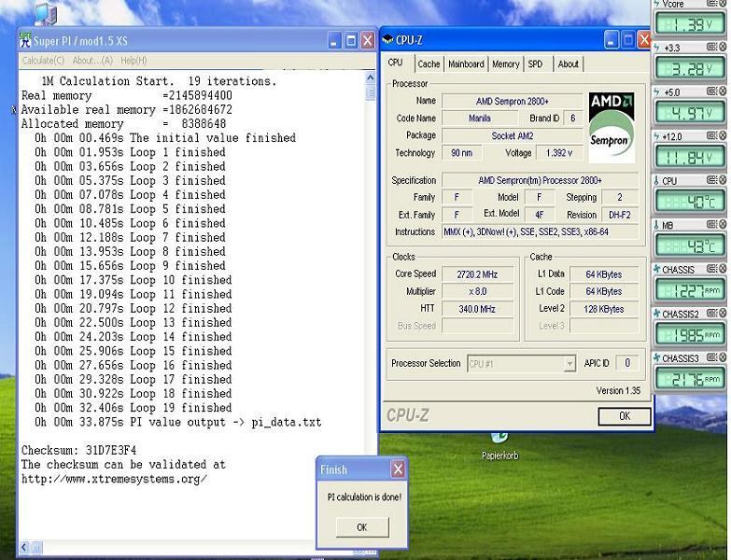The image size is (731, 560).
Task: Open the Calculate(C) menu in Super PI
Action: [43, 61]
